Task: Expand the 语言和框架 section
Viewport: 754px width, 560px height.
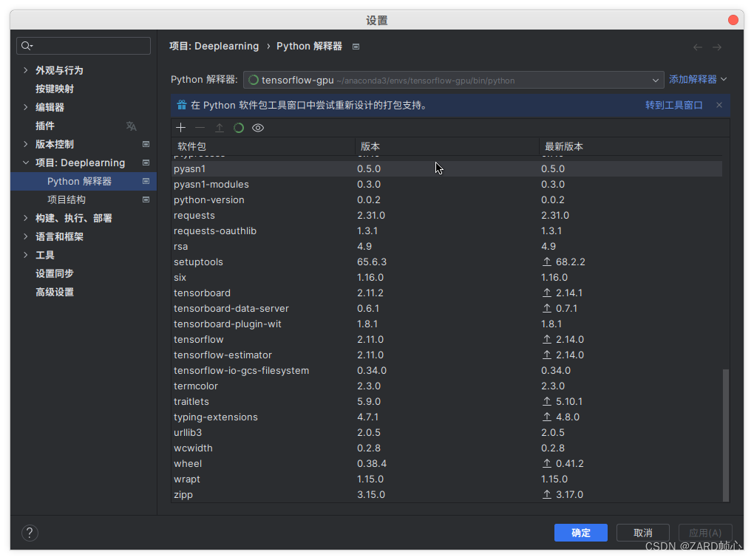Action: click(25, 236)
